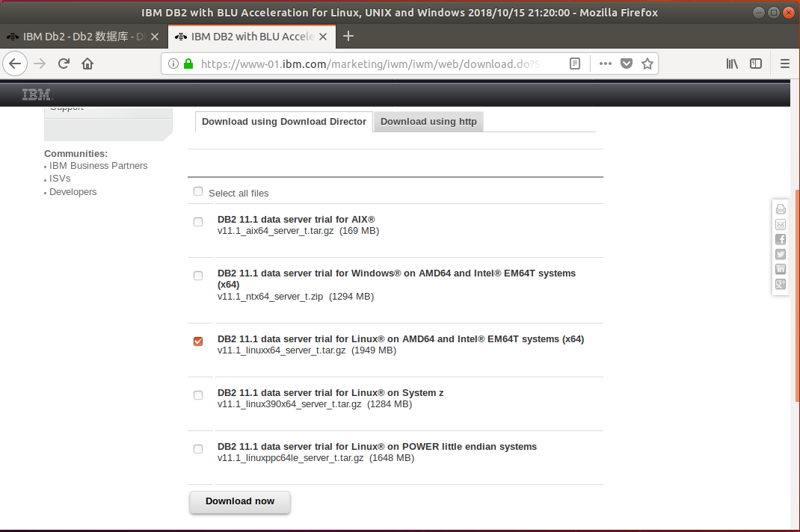Click the Communities: heading
The width and height of the screenshot is (800, 532).
tap(76, 153)
